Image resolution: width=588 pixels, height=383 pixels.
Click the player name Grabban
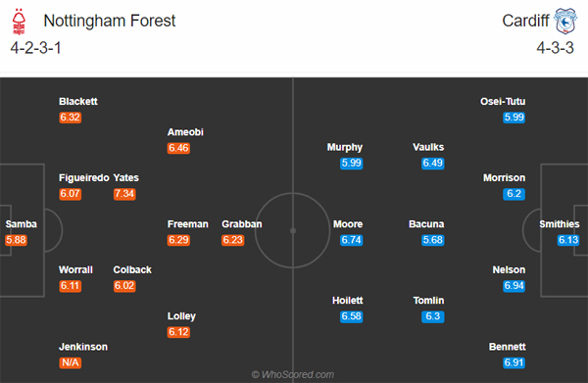[x=242, y=224]
